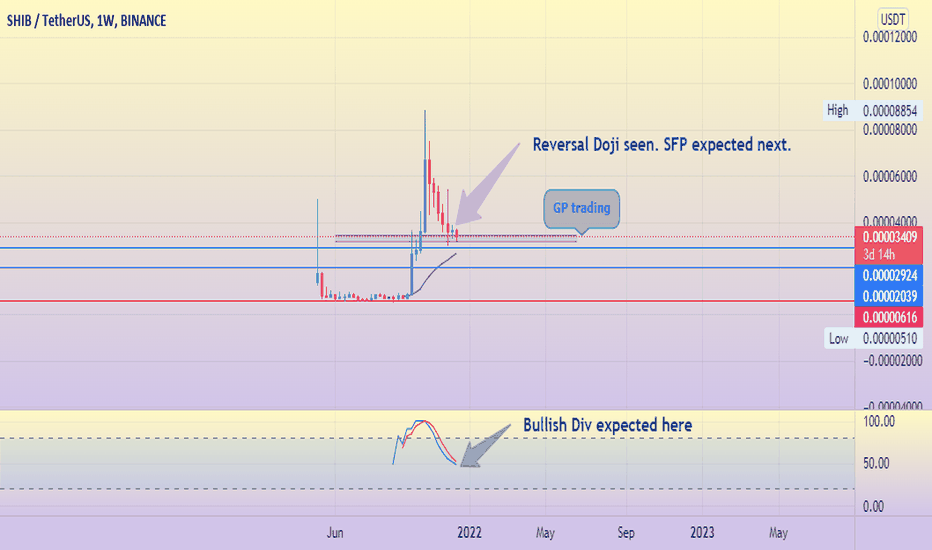
Task: Click the Reversal Doji seen text annotation
Action: (x=662, y=144)
